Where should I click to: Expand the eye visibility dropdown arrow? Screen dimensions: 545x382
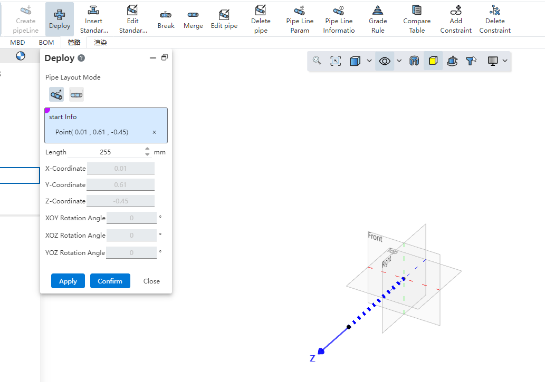399,61
